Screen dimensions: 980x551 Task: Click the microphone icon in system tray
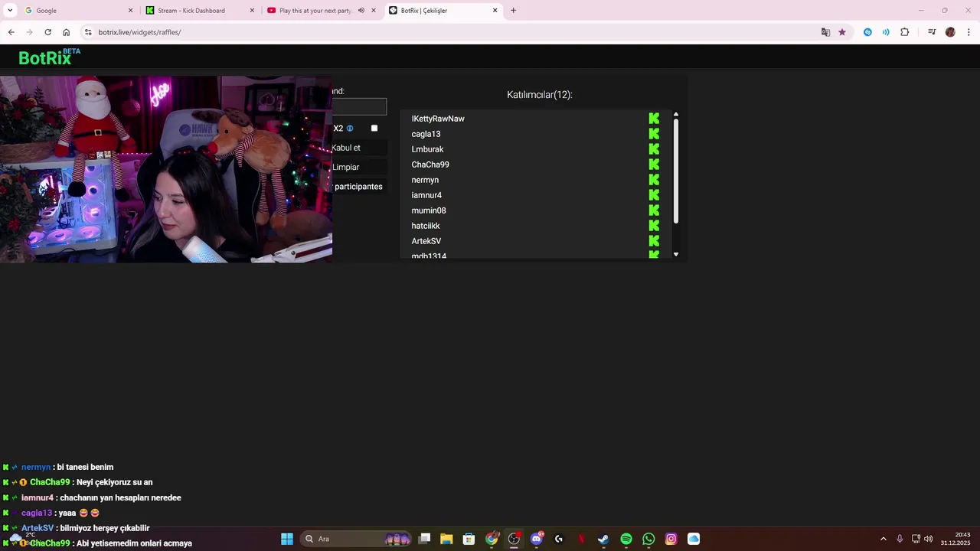click(900, 539)
